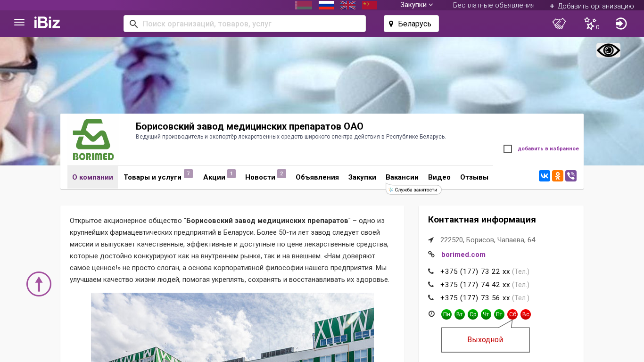Select Friday (Пт) in work schedule

[x=499, y=314]
